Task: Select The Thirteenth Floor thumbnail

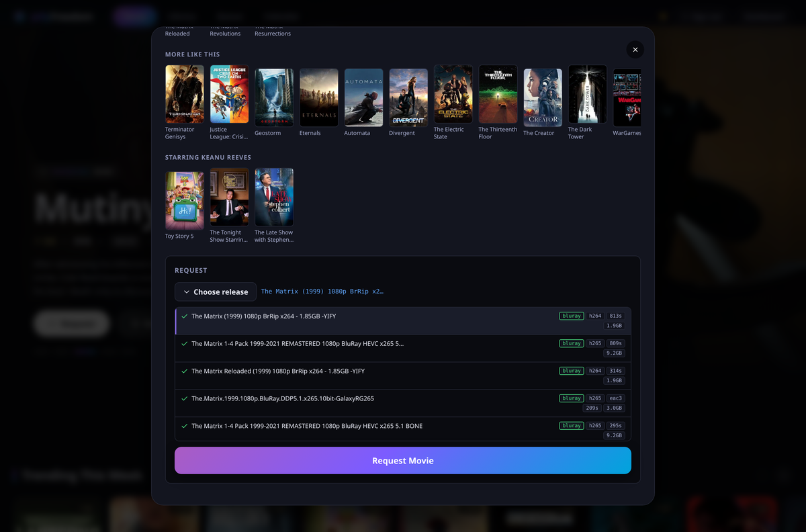Action: 498,95
